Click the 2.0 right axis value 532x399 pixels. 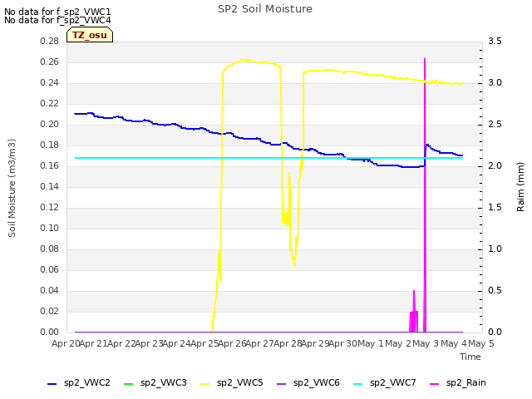click(x=495, y=166)
